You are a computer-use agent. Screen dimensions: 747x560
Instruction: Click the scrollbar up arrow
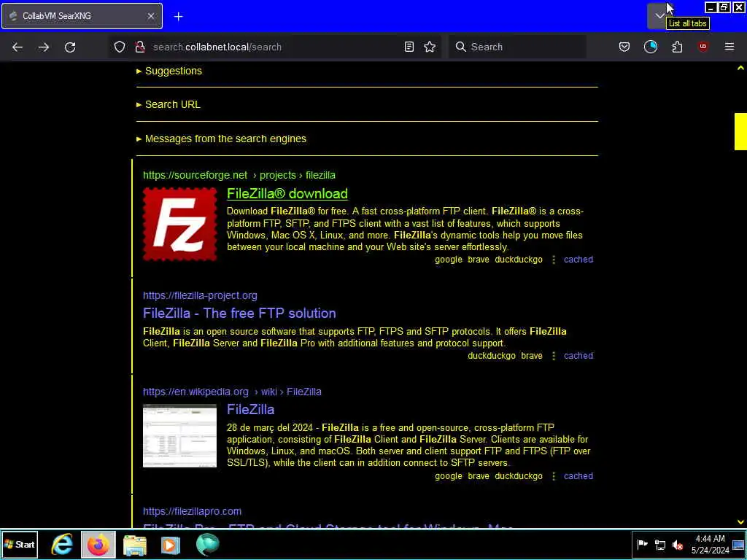click(740, 69)
